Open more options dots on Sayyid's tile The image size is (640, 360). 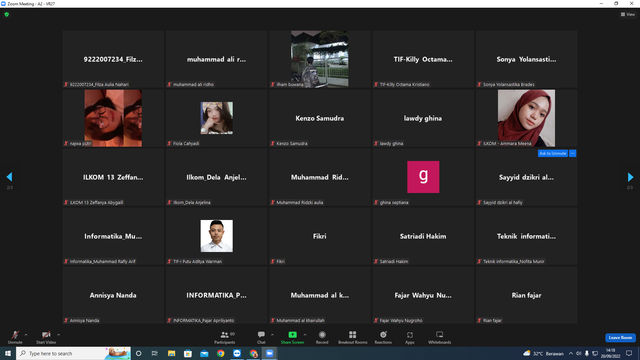[573, 153]
